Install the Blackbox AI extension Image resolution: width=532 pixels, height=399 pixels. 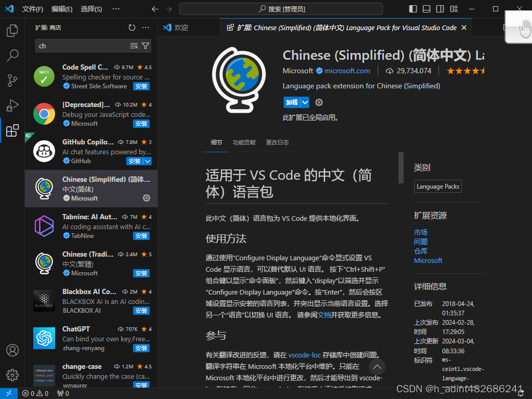click(141, 311)
